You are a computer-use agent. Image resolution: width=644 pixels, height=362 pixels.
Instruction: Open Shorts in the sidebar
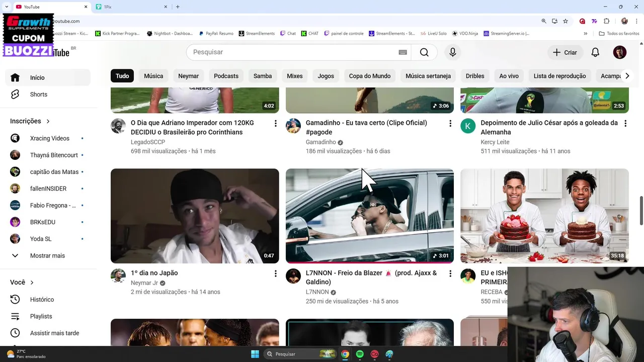(x=48, y=95)
